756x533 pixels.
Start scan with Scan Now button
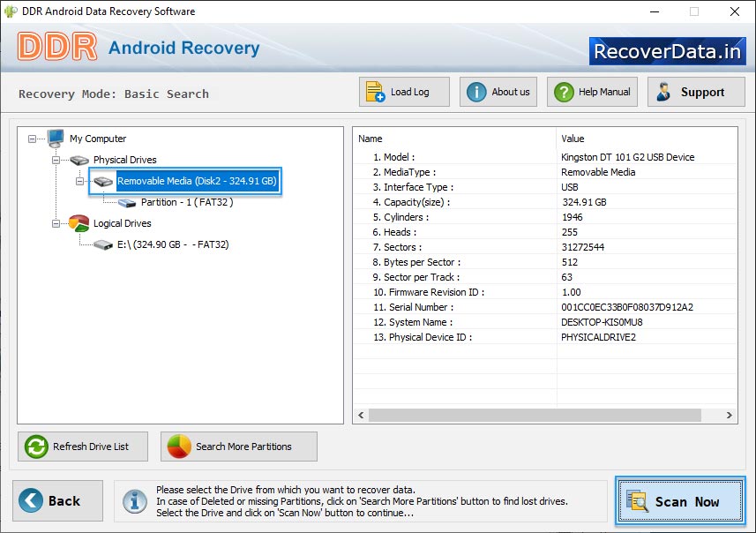click(x=680, y=500)
